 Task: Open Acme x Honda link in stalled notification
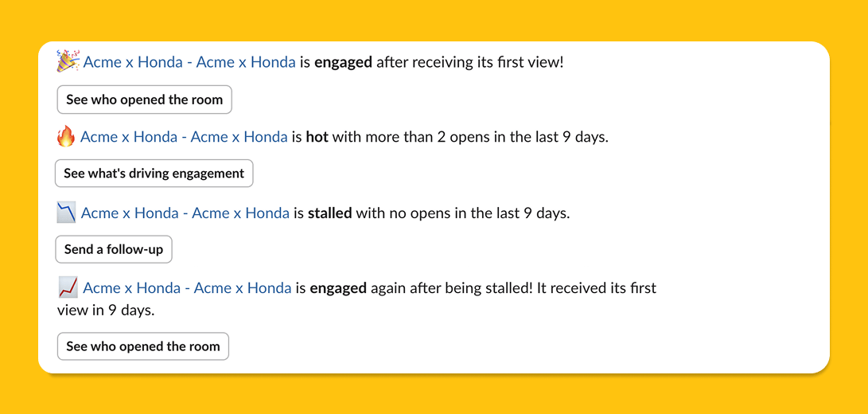(185, 213)
